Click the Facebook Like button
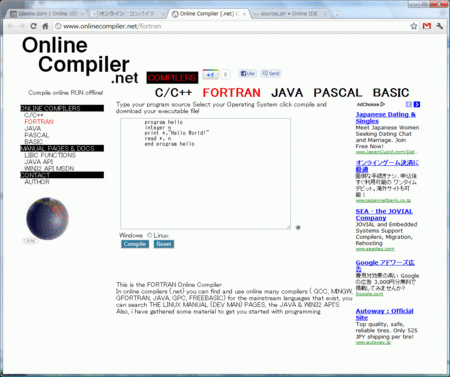Viewport: 450px width, 377px height. pyautogui.click(x=247, y=73)
